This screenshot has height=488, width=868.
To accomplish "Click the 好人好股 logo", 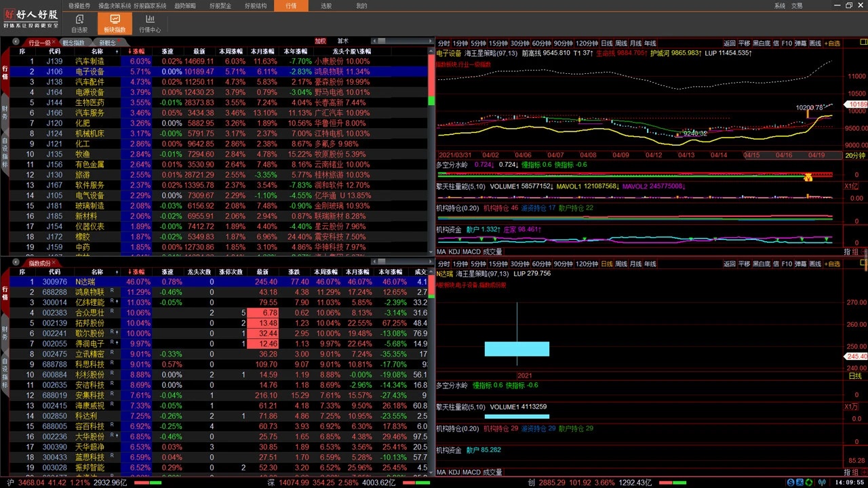I will click(x=31, y=18).
